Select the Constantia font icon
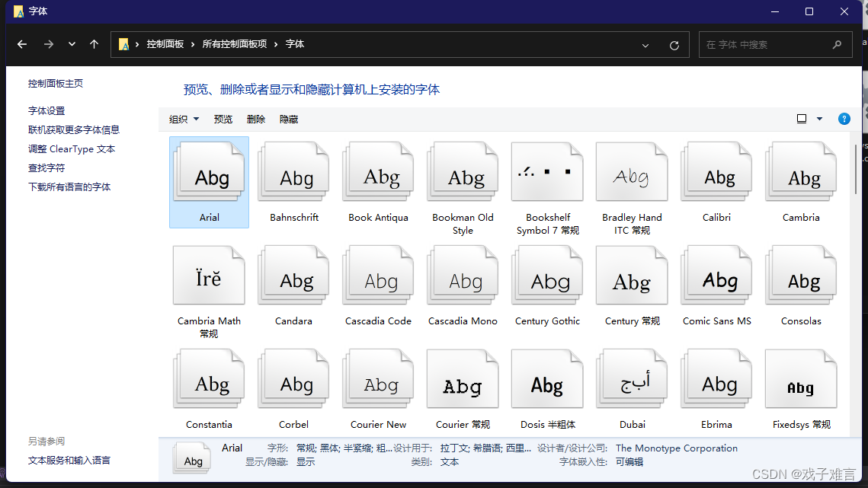The height and width of the screenshot is (488, 868). click(x=210, y=379)
